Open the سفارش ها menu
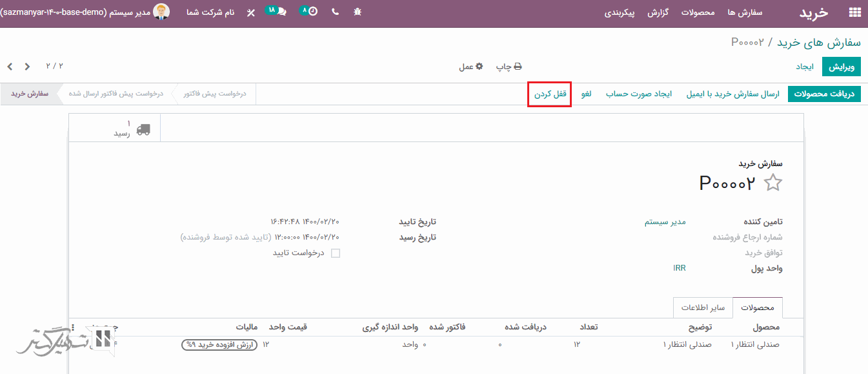 (x=745, y=12)
